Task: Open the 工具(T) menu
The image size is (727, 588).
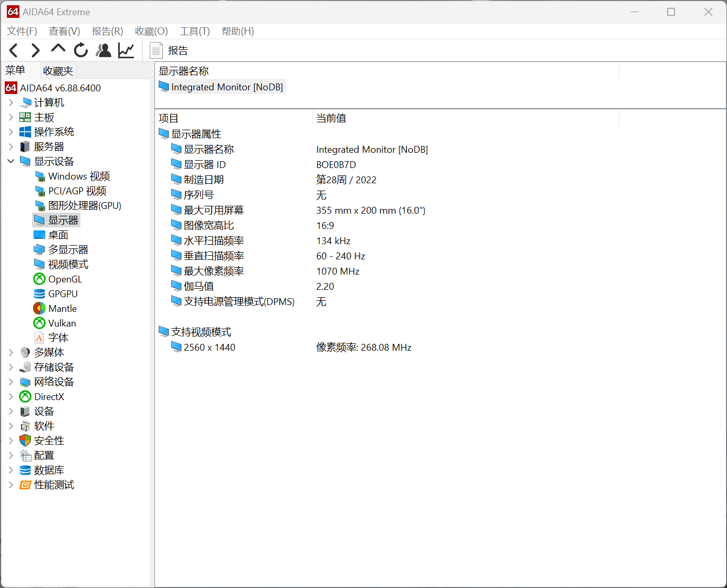Action: pos(195,31)
